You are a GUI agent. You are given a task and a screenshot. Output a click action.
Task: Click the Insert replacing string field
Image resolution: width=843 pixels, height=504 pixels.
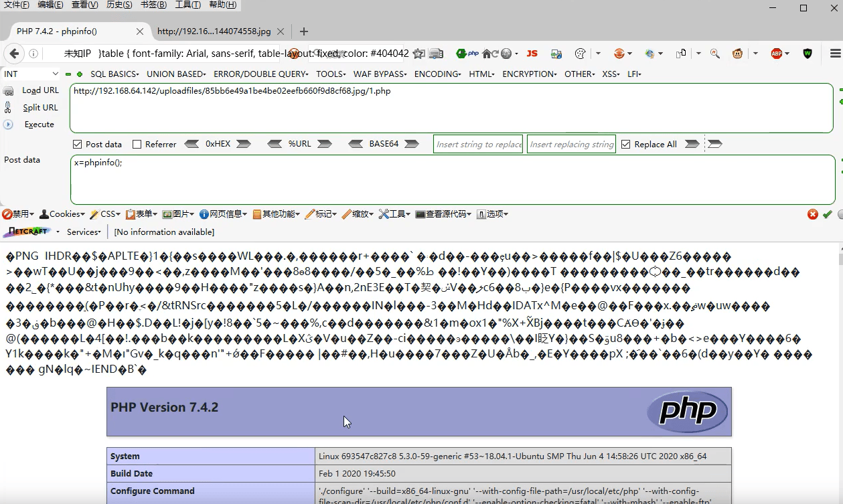pos(572,144)
